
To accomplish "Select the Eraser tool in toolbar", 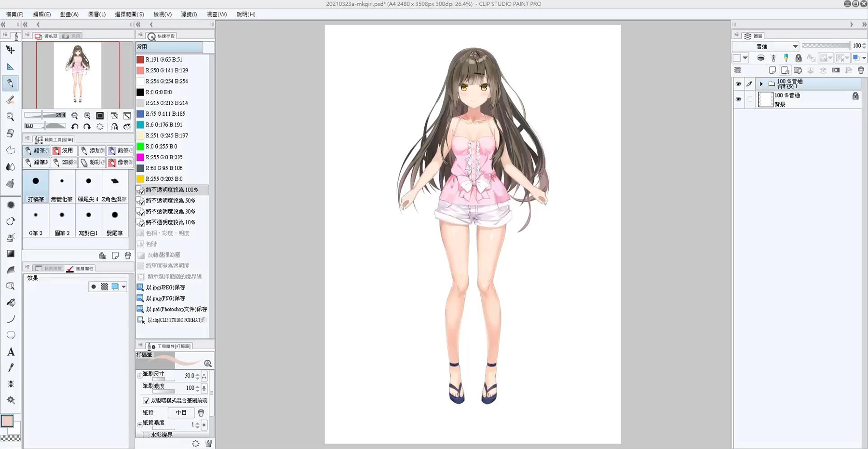I will pyautogui.click(x=10, y=133).
